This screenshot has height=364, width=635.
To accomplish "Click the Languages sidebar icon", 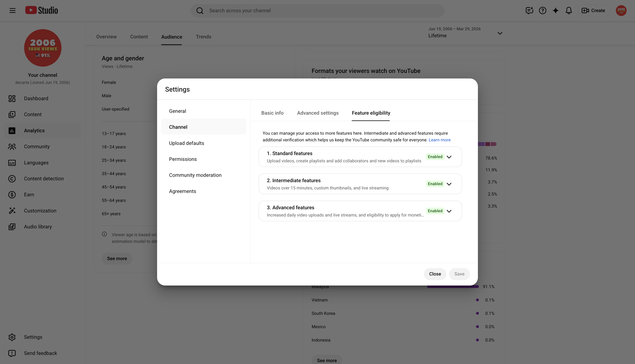I will [x=12, y=163].
